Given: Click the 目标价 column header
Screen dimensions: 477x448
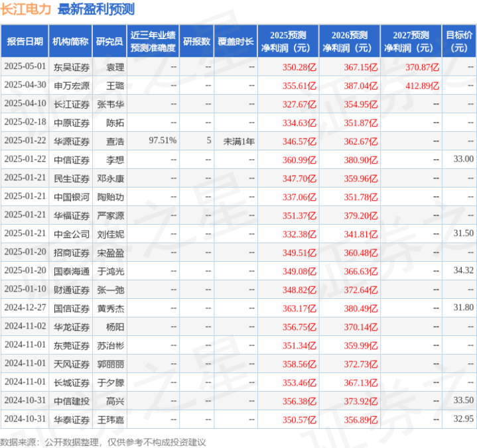Looking at the screenshot, I should coord(458,41).
